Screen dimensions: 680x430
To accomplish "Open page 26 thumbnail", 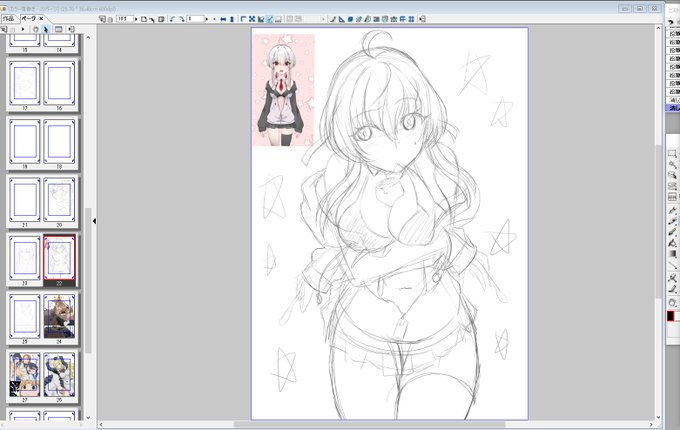I will click(x=59, y=375).
